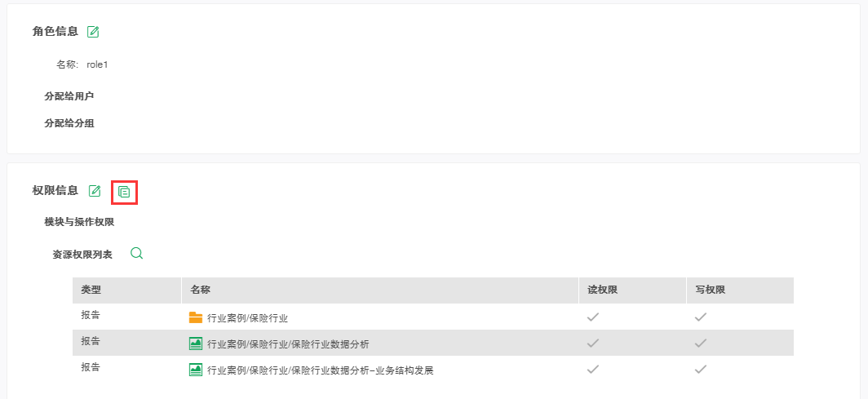Expand the 分配给用户 section
The image size is (868, 399).
pyautogui.click(x=69, y=96)
